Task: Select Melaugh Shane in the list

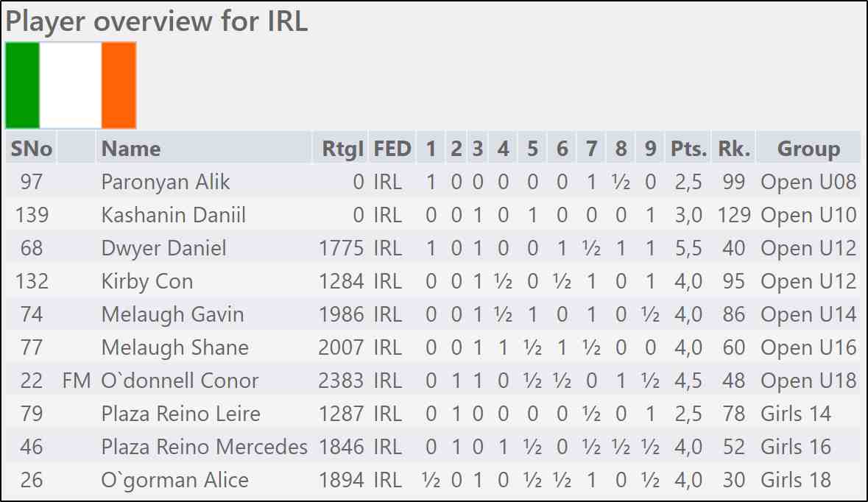Action: pos(174,347)
